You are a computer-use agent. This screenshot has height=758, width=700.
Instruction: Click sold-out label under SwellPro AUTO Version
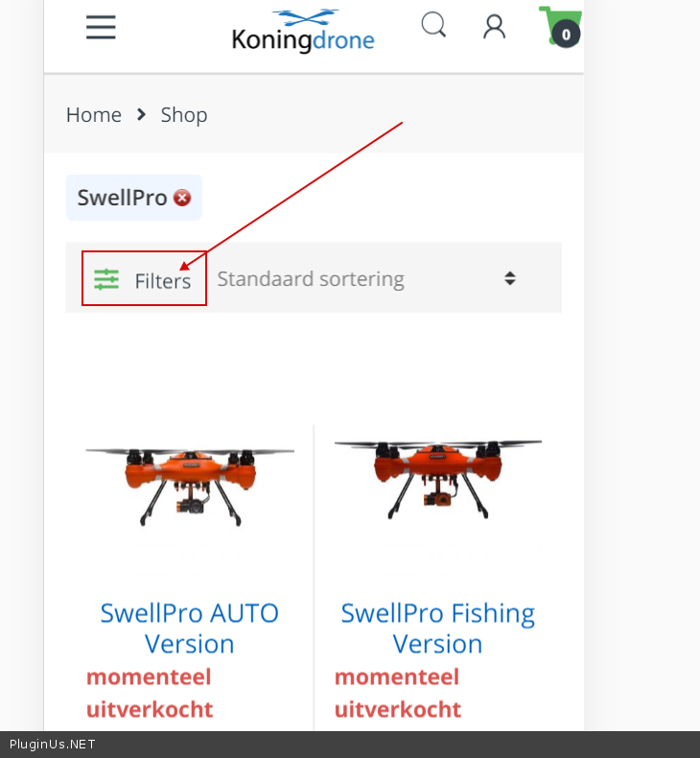point(150,693)
